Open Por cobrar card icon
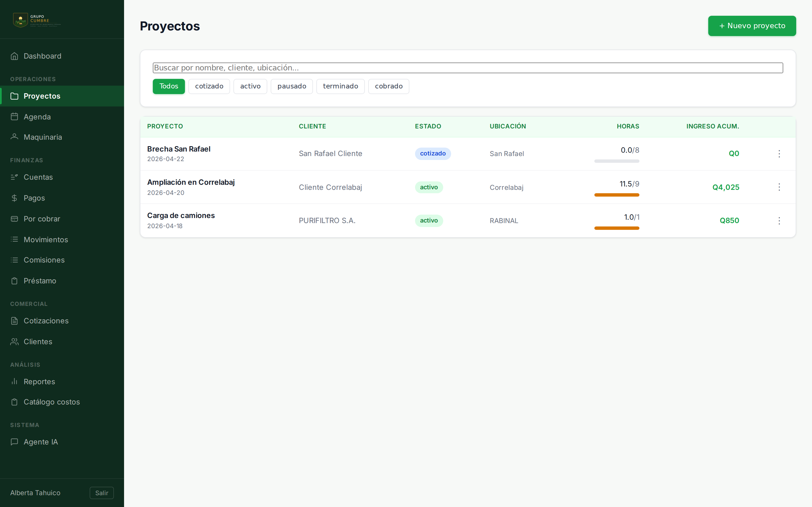This screenshot has height=507, width=812. pyautogui.click(x=14, y=219)
